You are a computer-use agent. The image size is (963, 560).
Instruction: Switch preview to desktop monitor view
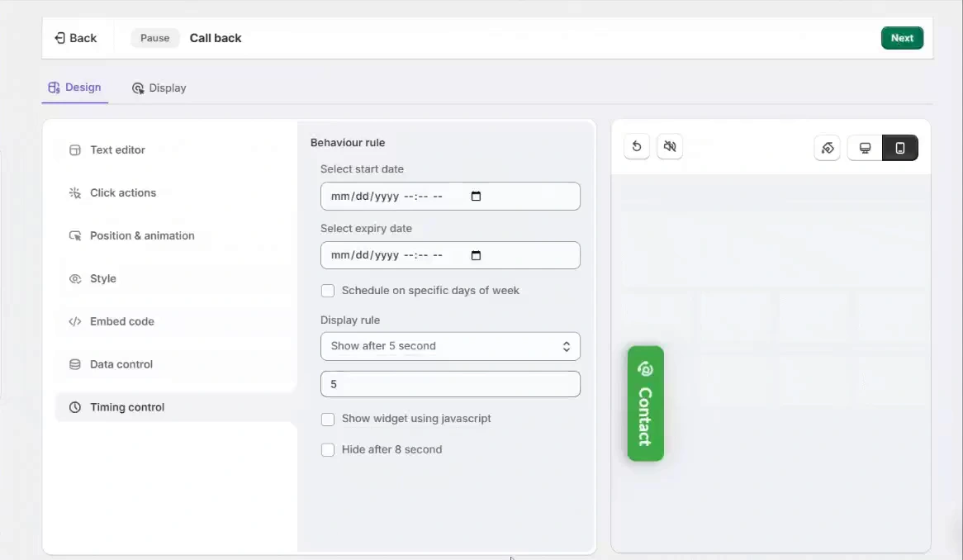(865, 148)
